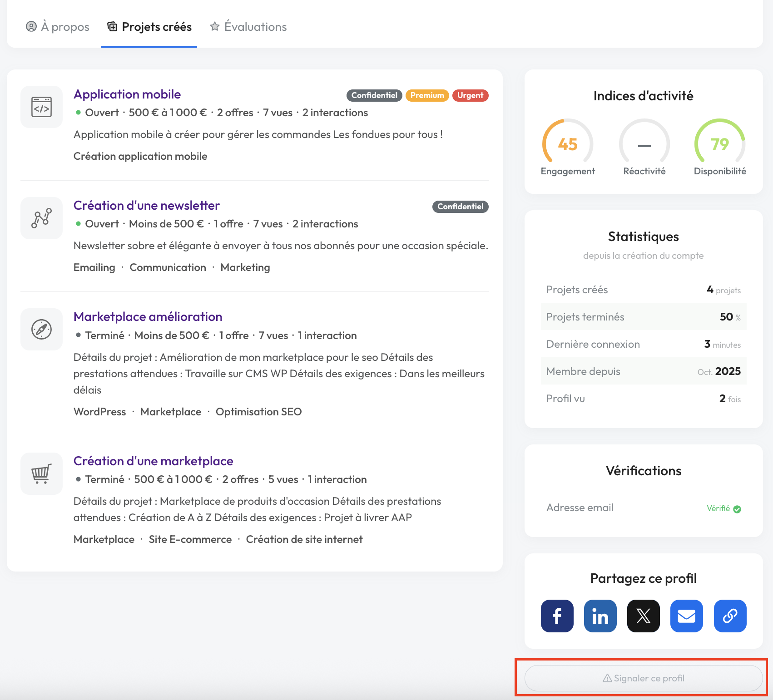Open the À propos tab
Screen dimensions: 773x700
(x=58, y=27)
